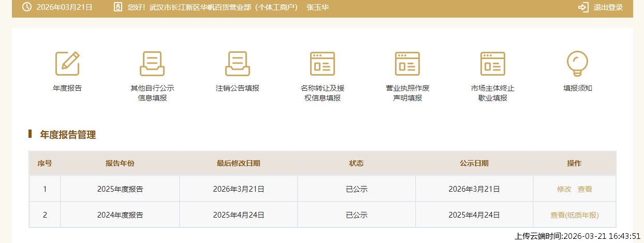Viewport: 644px width, 243px height.
Task: Click the logout arrow icon
Action: pyautogui.click(x=583, y=7)
